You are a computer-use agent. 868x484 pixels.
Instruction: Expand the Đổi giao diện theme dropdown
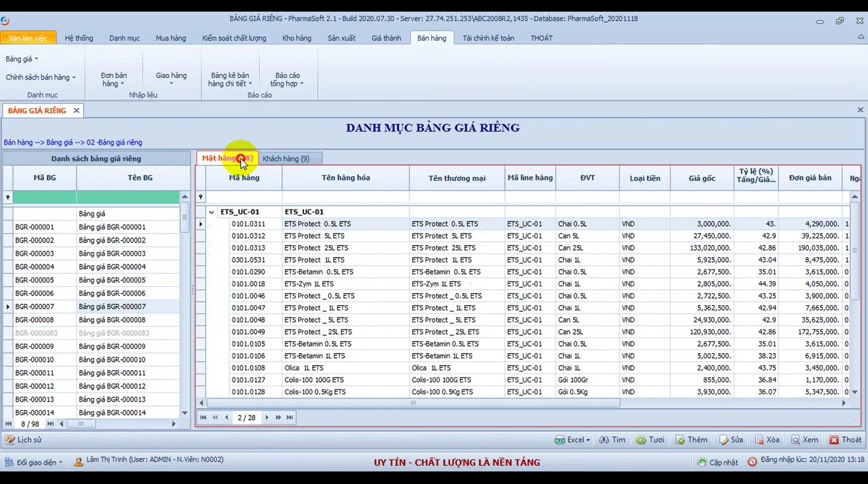(x=35, y=462)
